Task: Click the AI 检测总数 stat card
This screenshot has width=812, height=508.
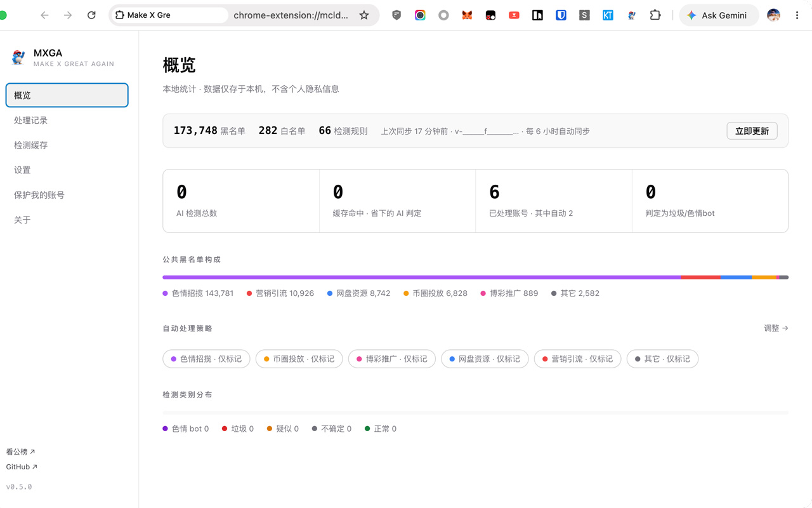Action: pyautogui.click(x=241, y=201)
